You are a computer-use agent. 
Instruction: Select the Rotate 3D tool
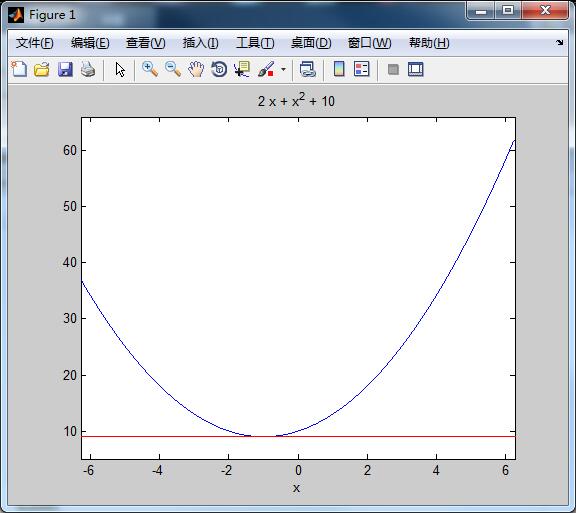click(219, 69)
